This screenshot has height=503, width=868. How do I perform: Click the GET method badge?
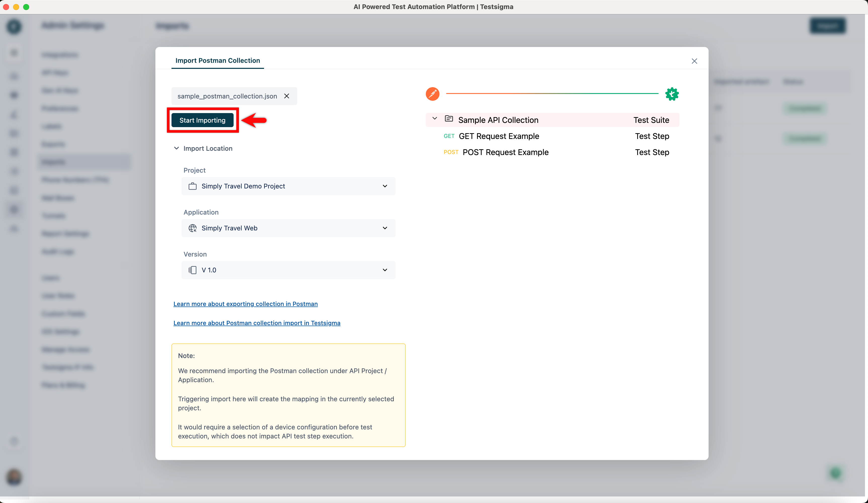tap(449, 136)
